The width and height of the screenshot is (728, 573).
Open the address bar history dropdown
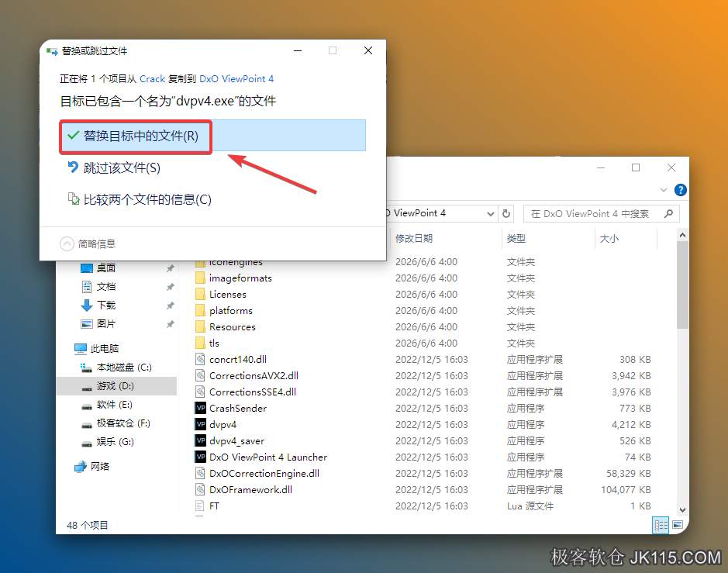490,213
